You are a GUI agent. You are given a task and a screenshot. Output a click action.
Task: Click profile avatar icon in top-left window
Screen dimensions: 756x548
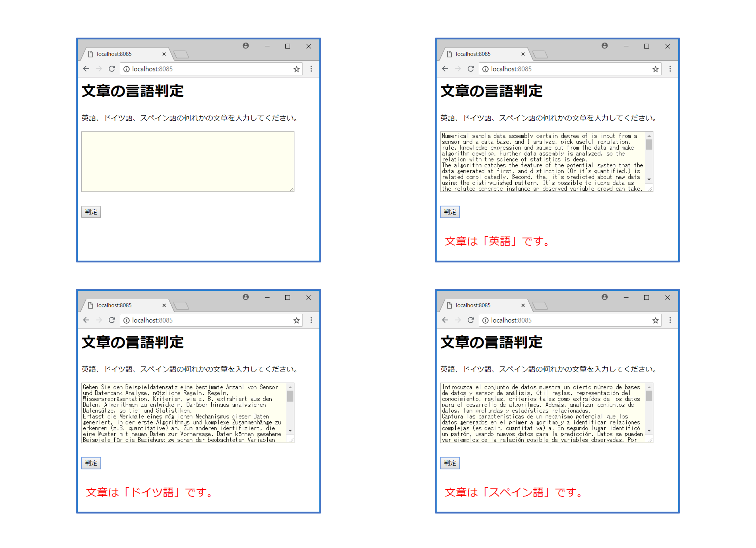pos(246,46)
